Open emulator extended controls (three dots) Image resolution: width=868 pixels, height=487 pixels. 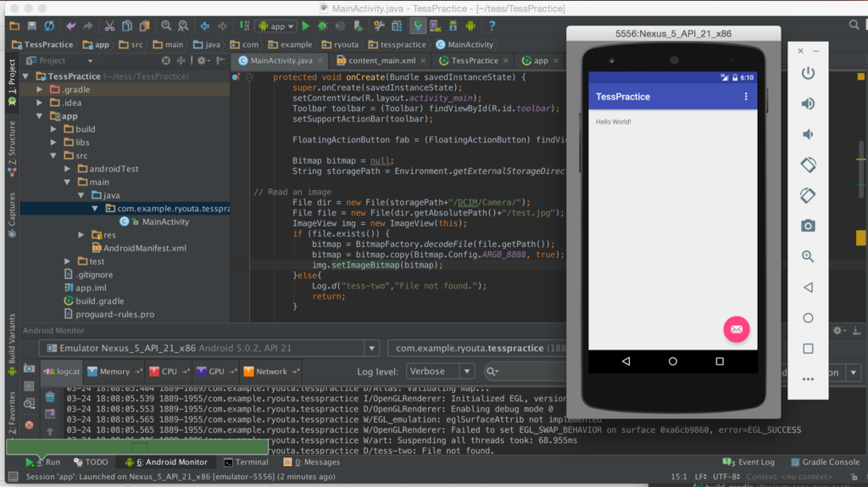point(808,379)
